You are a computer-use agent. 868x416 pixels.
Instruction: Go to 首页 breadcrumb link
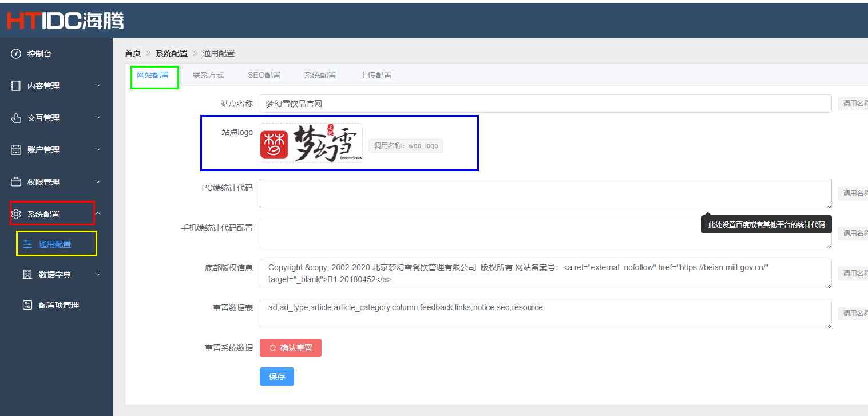(133, 53)
